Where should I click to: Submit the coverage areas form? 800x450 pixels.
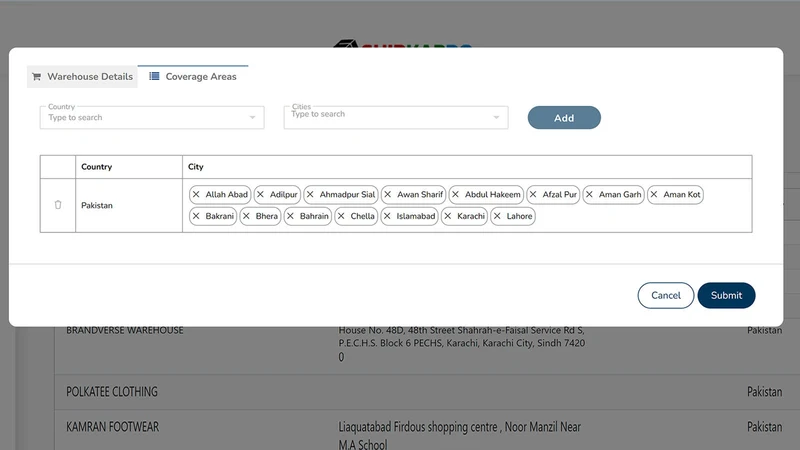point(727,295)
